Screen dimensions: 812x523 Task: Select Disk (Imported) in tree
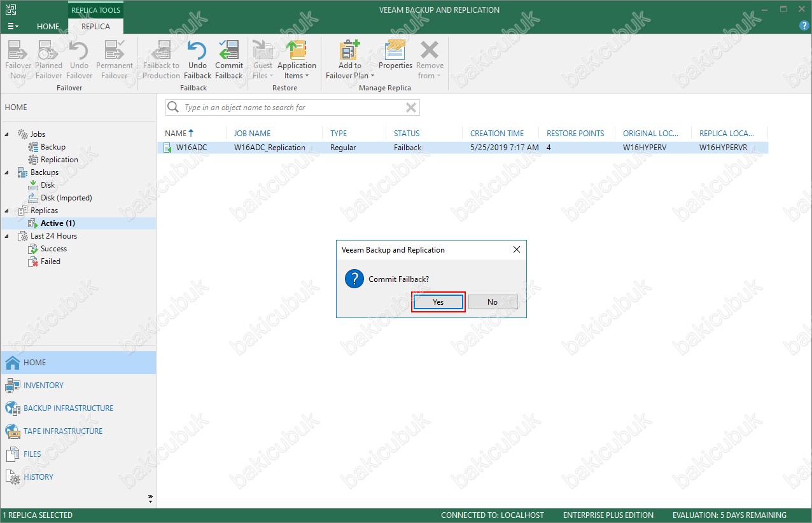[66, 198]
